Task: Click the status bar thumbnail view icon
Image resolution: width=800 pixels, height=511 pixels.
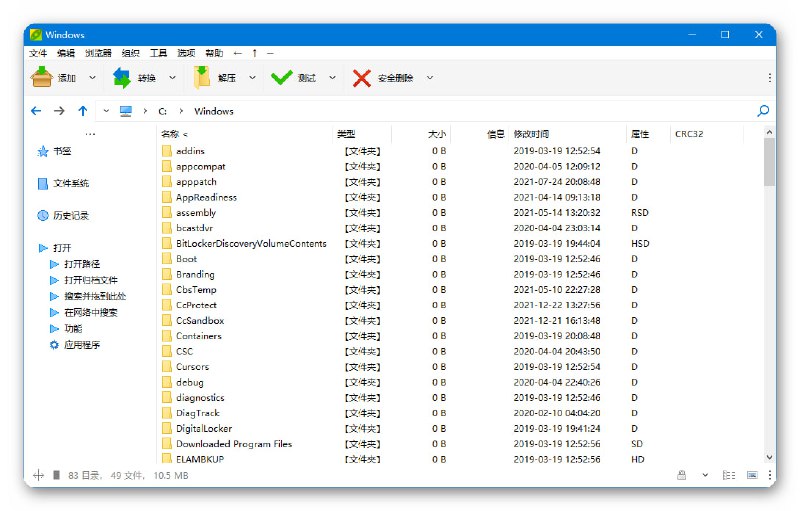Action: point(752,475)
